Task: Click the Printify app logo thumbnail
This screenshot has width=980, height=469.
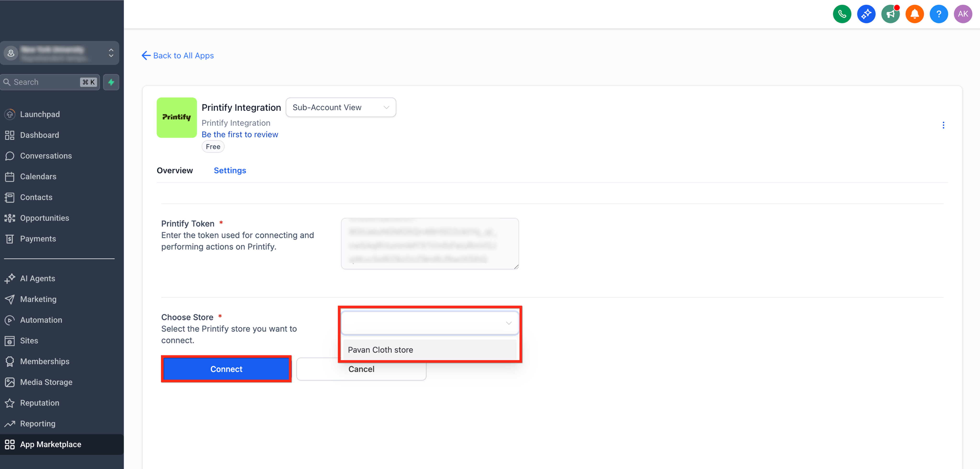Action: tap(177, 117)
